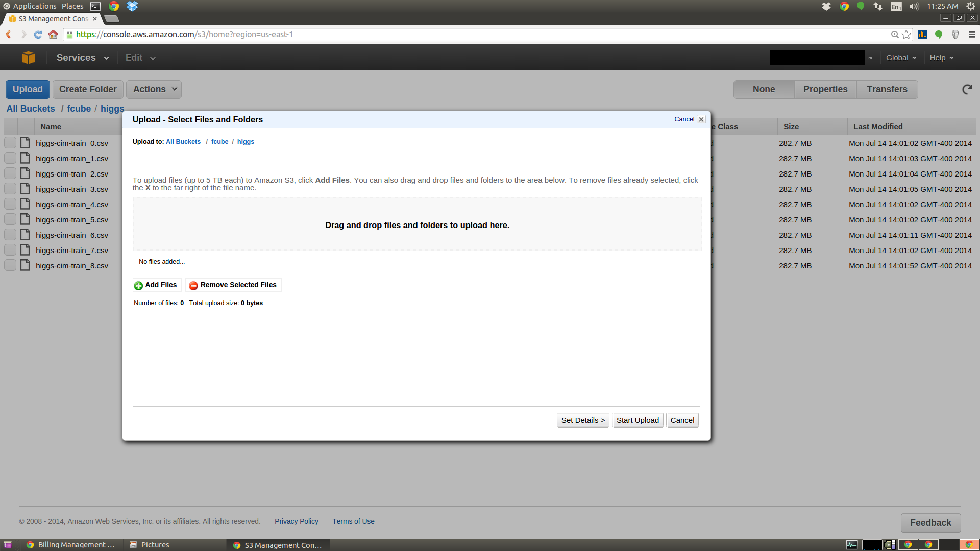Click the volume speaker icon in system tray
The height and width of the screenshot is (551, 980).
click(914, 6)
